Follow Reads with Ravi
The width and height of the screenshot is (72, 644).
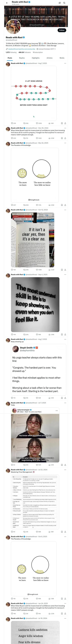coord(62,30)
